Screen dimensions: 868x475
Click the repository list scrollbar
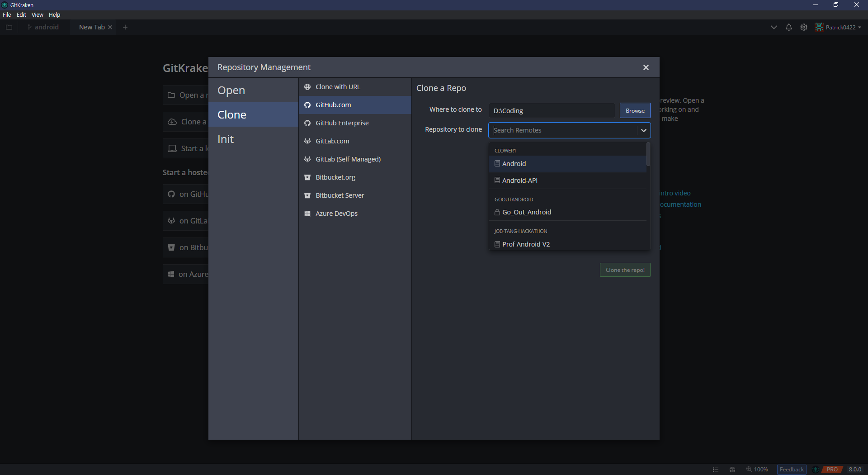[648, 154]
